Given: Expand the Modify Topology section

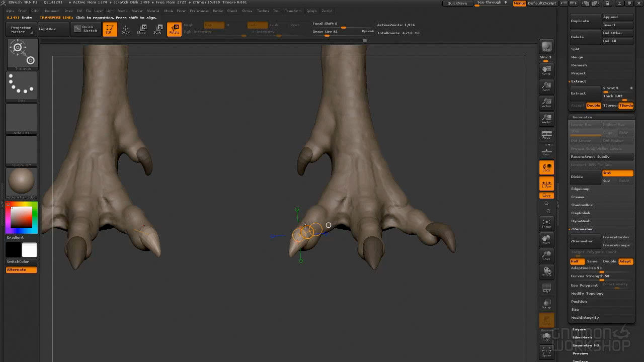Looking at the screenshot, I should 587,293.
